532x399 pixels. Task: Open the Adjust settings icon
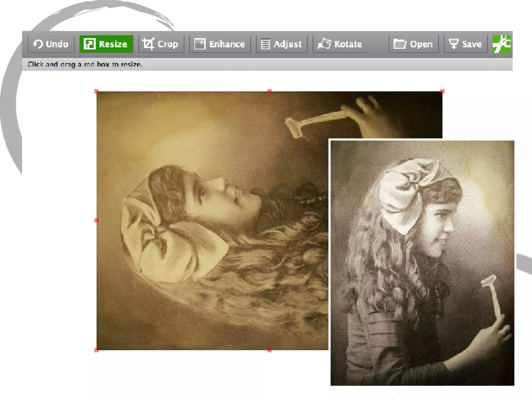tap(265, 44)
